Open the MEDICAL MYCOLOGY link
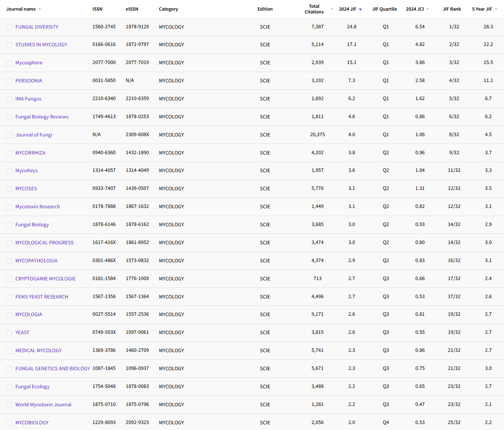504x430 pixels. pos(39,350)
